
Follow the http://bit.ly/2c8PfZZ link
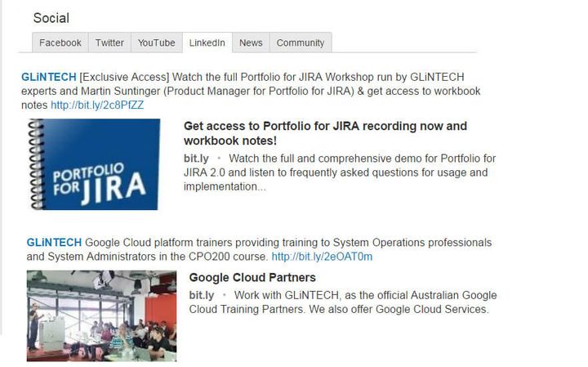pyautogui.click(x=97, y=105)
